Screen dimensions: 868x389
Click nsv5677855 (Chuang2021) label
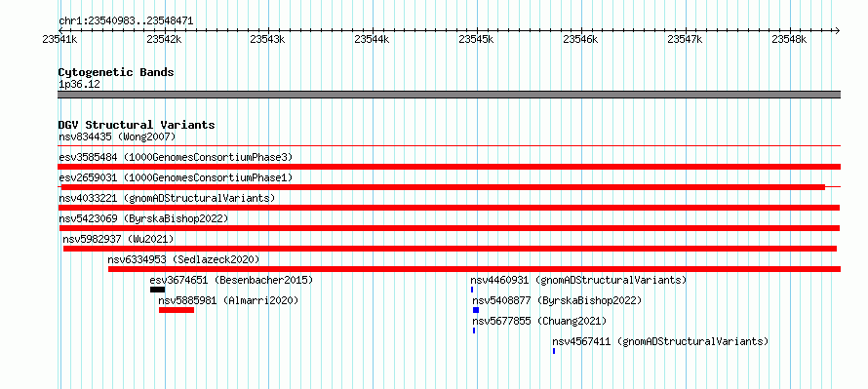click(539, 321)
